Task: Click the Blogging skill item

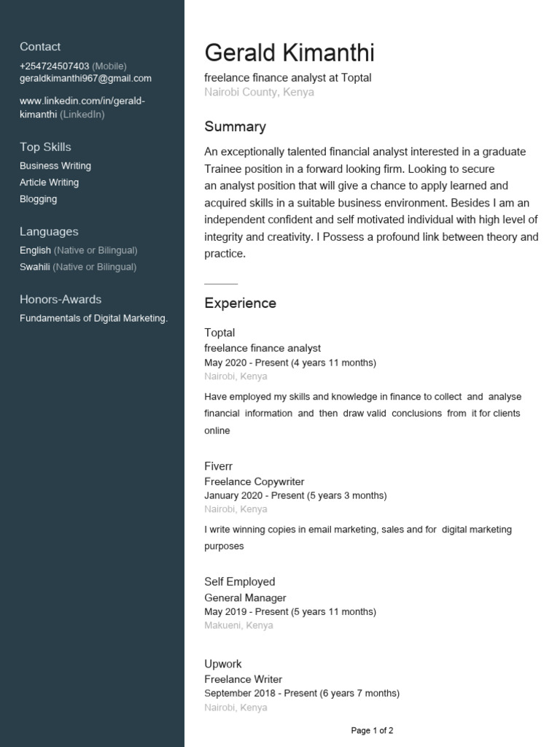Action: pyautogui.click(x=38, y=199)
